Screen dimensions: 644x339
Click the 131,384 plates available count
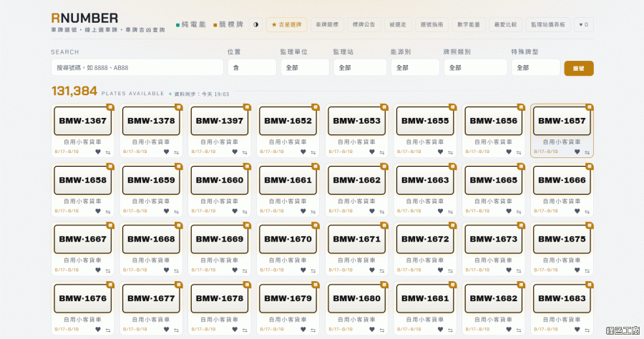pos(74,91)
